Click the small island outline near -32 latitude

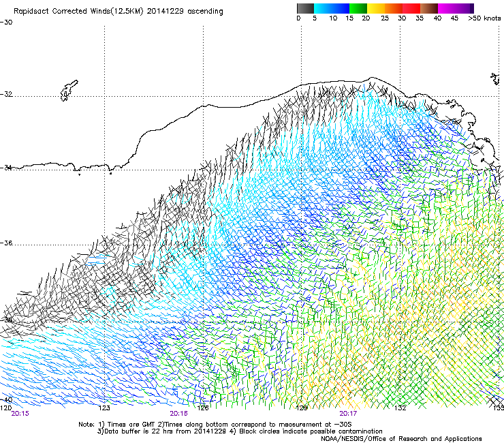pos(69,91)
